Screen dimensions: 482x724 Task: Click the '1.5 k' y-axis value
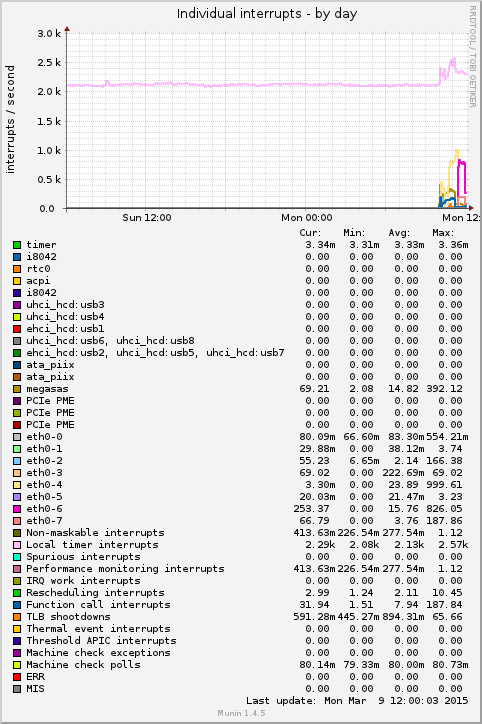pyautogui.click(x=49, y=121)
